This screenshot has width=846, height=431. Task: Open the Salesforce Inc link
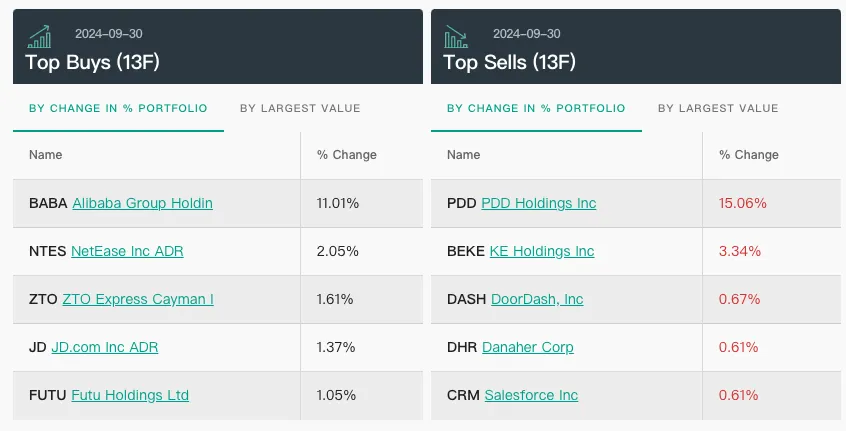tap(531, 395)
